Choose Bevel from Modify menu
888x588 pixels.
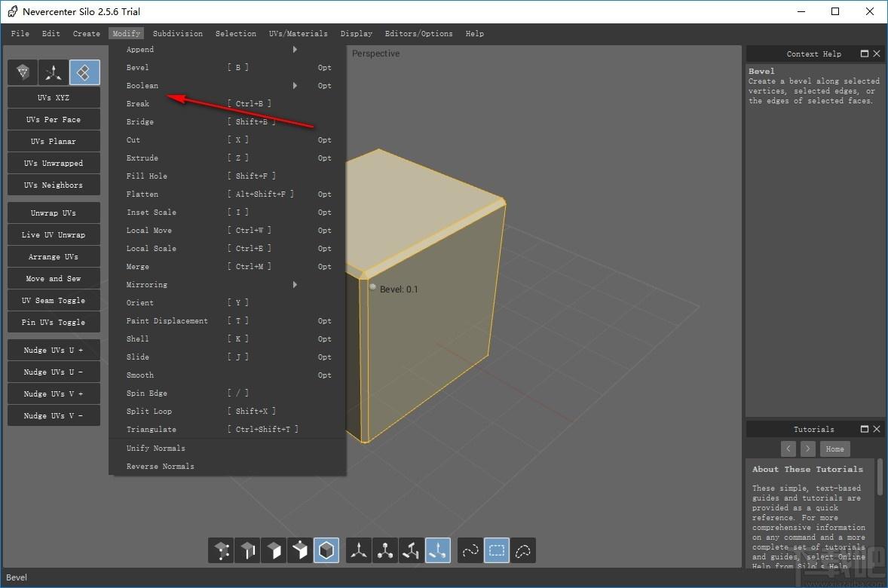coord(227,67)
